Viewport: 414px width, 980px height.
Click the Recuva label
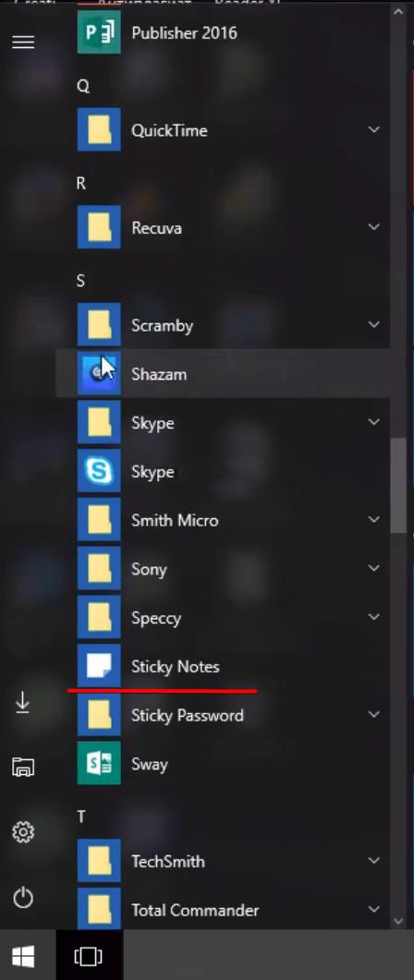pyautogui.click(x=156, y=227)
